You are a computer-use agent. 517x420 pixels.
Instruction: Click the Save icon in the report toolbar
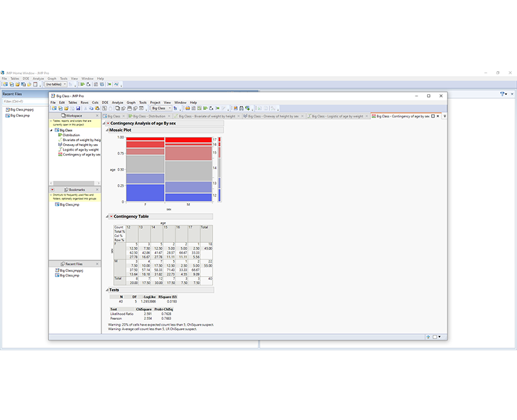[x=78, y=109]
